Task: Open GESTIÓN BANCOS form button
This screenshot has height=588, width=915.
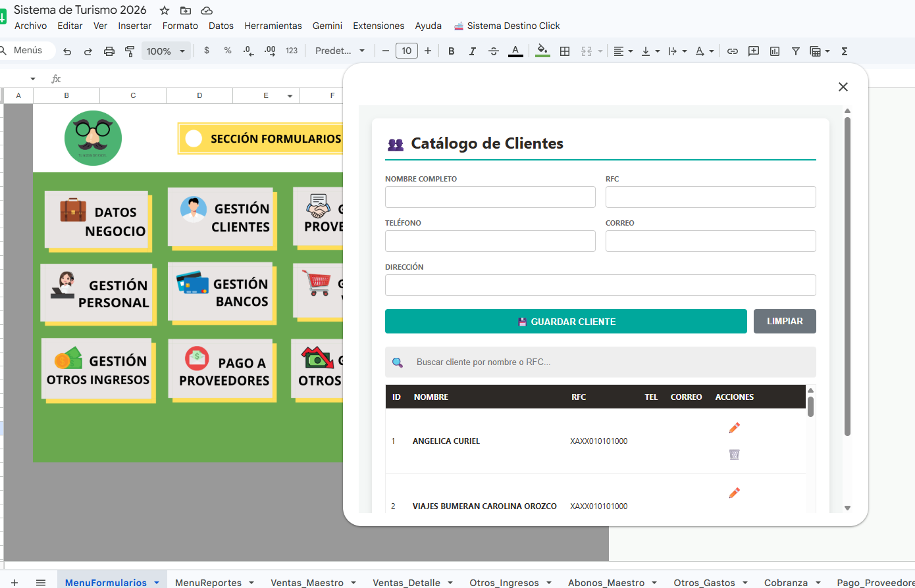Action: pyautogui.click(x=222, y=293)
